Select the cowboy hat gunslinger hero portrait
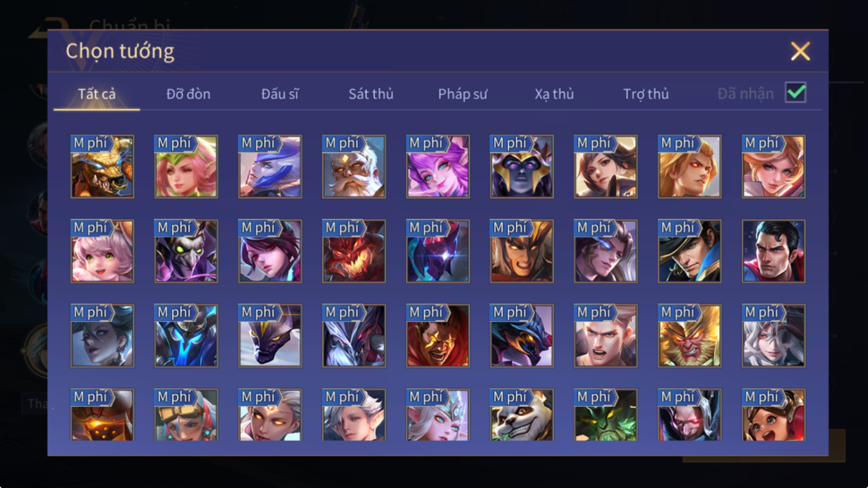This screenshot has width=868, height=488. (x=690, y=251)
